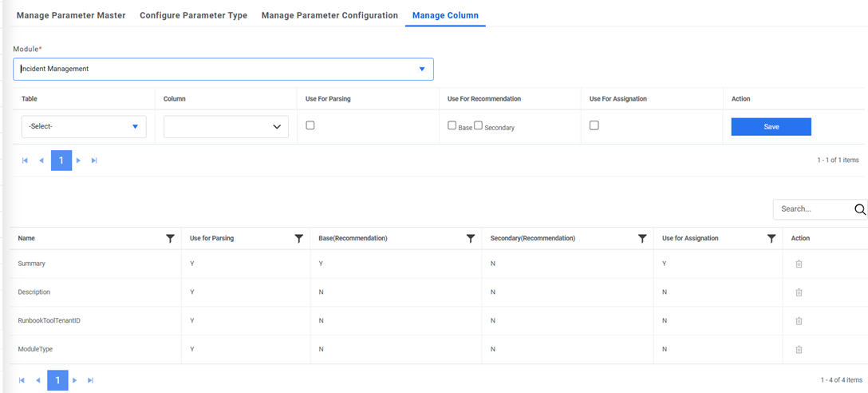
Task: Delete the RunbookToolTenantID row
Action: [799, 321]
